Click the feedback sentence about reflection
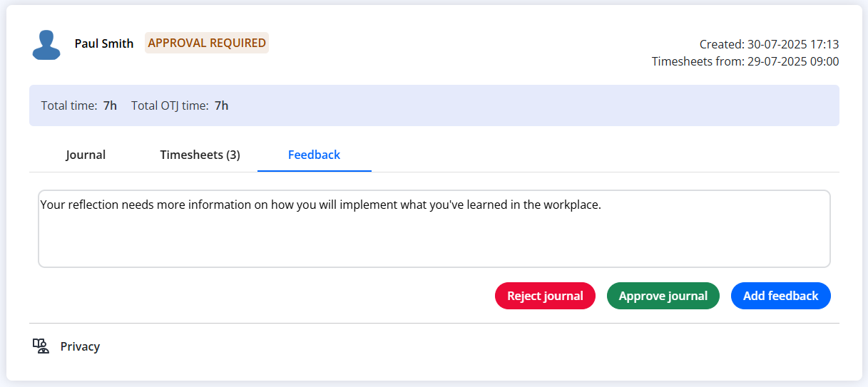This screenshot has height=387, width=868. point(321,205)
